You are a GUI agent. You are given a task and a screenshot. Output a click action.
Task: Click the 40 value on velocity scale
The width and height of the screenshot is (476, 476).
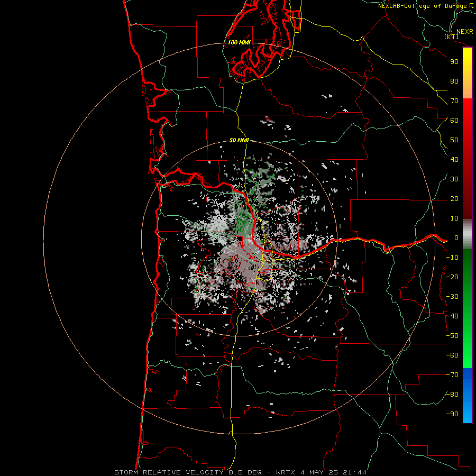click(454, 160)
